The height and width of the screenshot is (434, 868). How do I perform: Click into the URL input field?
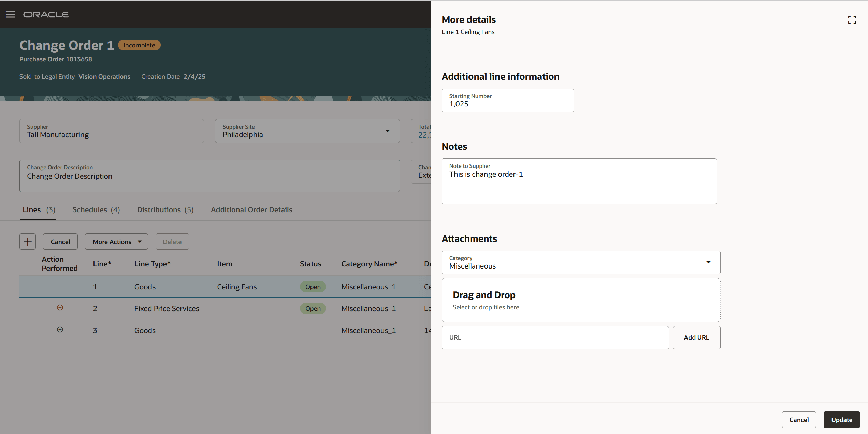[x=555, y=337]
